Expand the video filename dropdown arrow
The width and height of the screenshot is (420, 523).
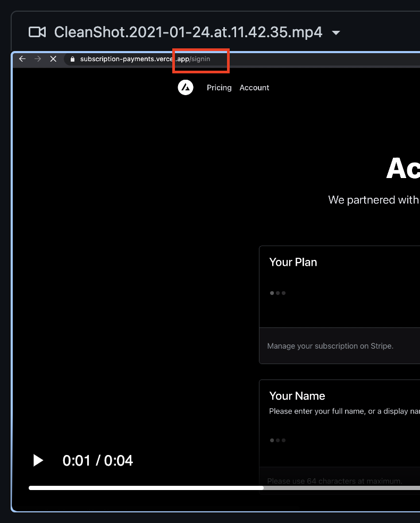coord(336,33)
